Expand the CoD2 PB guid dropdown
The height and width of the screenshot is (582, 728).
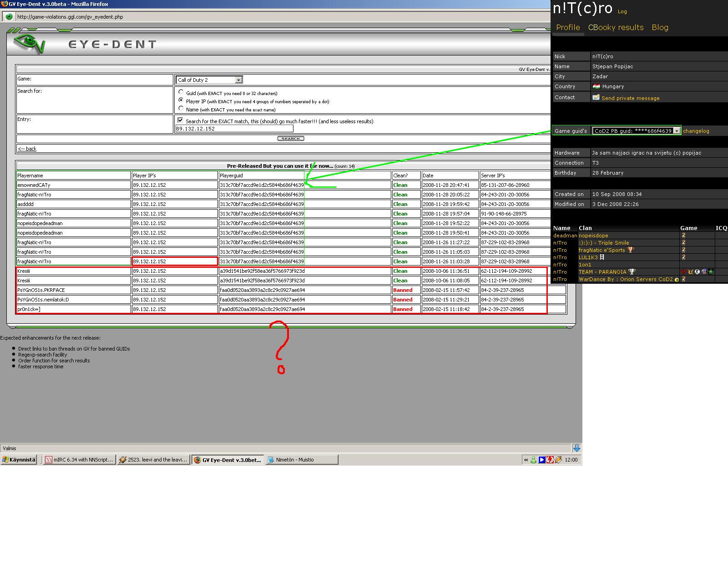click(677, 131)
